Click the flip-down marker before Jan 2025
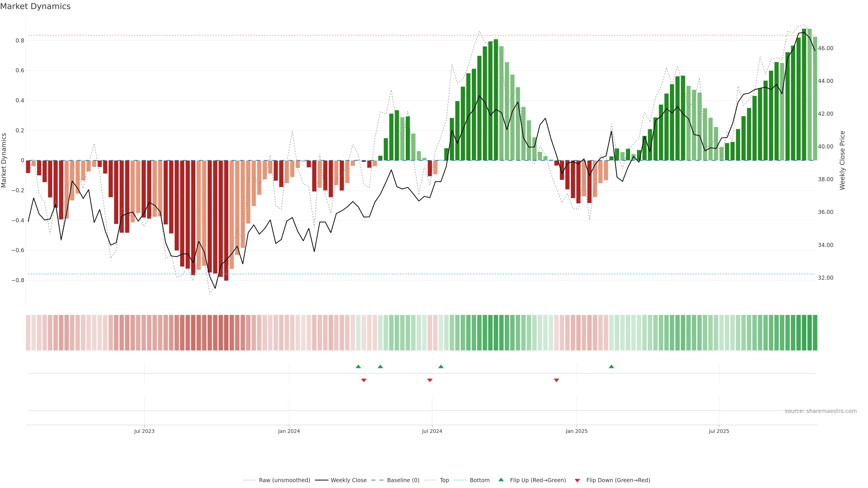Viewport: 868px width, 488px height. tap(556, 380)
